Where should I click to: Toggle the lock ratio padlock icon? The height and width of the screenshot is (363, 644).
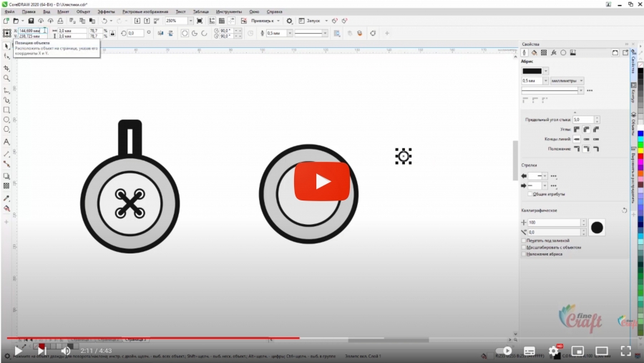coord(112,34)
